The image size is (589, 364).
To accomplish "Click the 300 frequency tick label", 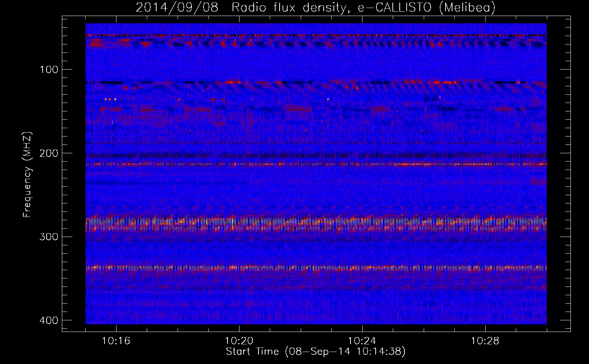I will tap(48, 237).
